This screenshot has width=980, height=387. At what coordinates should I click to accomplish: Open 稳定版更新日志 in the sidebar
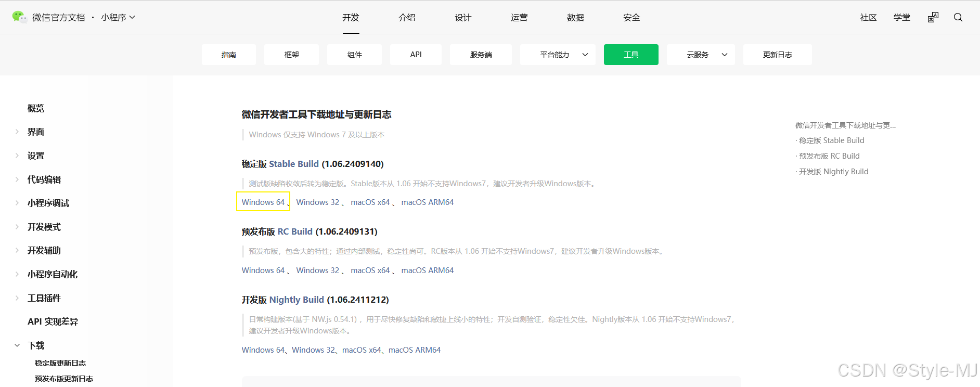(x=60, y=363)
